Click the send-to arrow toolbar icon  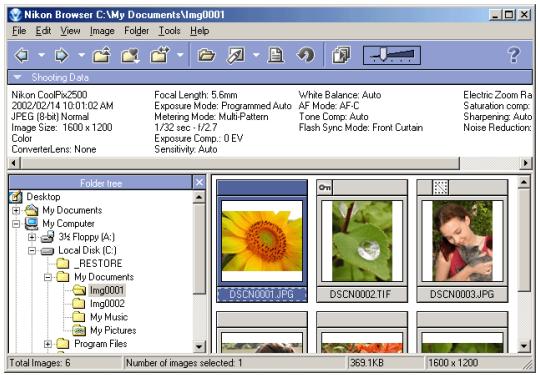pos(236,55)
